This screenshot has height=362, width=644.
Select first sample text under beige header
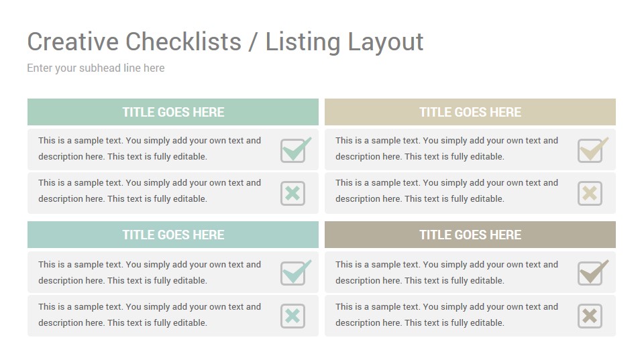[x=447, y=149]
